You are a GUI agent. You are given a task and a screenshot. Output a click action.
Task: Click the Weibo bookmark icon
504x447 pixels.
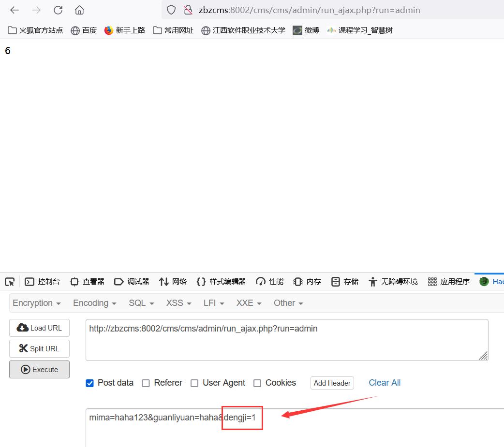tap(296, 30)
